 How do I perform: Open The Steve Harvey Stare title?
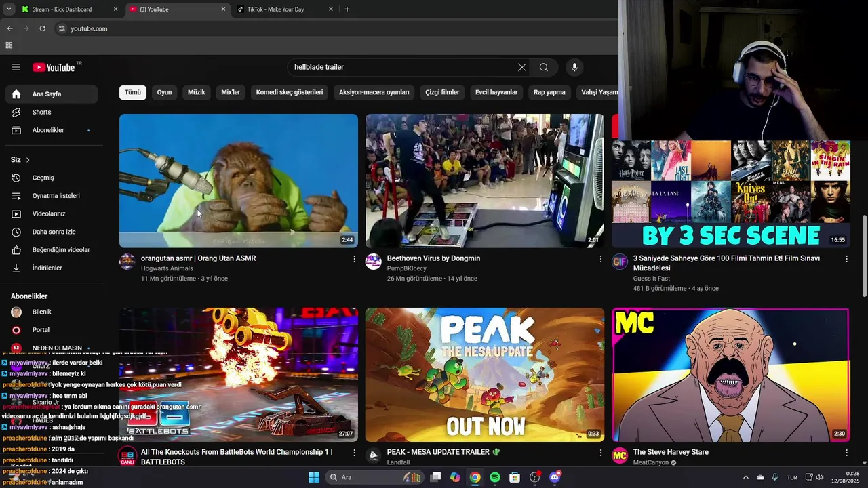(671, 452)
